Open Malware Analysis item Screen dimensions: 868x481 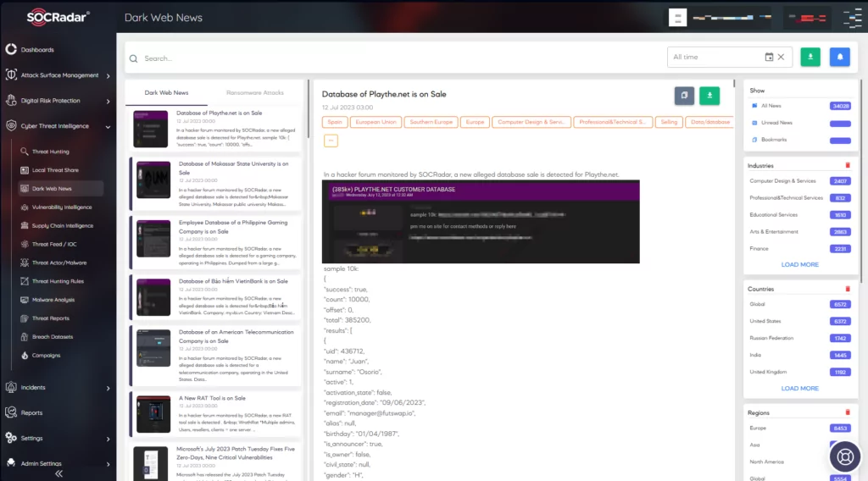coord(53,300)
